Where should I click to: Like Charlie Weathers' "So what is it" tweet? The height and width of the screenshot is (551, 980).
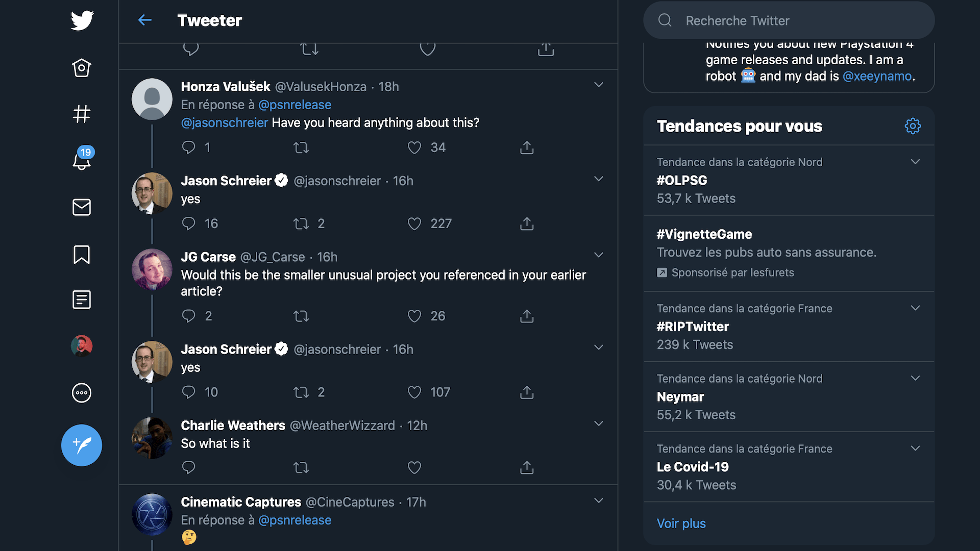point(414,467)
